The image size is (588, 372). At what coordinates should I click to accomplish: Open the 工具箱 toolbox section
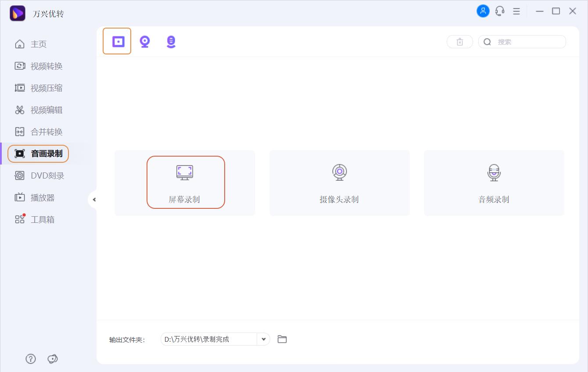click(x=42, y=219)
